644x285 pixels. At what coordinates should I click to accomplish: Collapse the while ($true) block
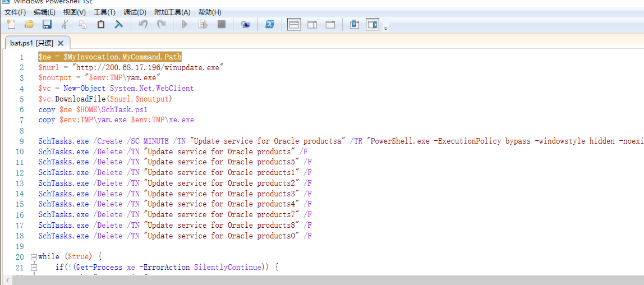pos(34,257)
